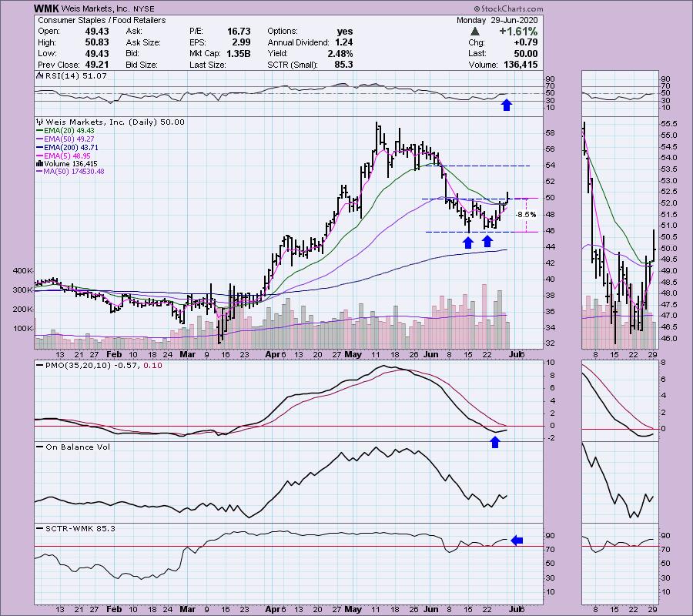The image size is (693, 616).
Task: Click the header Volume value 136,415
Action: [x=521, y=65]
